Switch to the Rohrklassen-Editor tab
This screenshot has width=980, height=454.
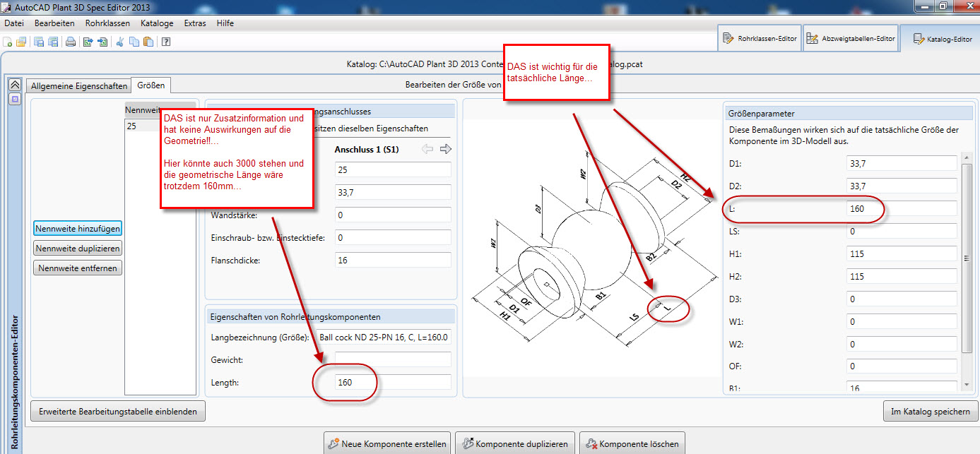(760, 39)
